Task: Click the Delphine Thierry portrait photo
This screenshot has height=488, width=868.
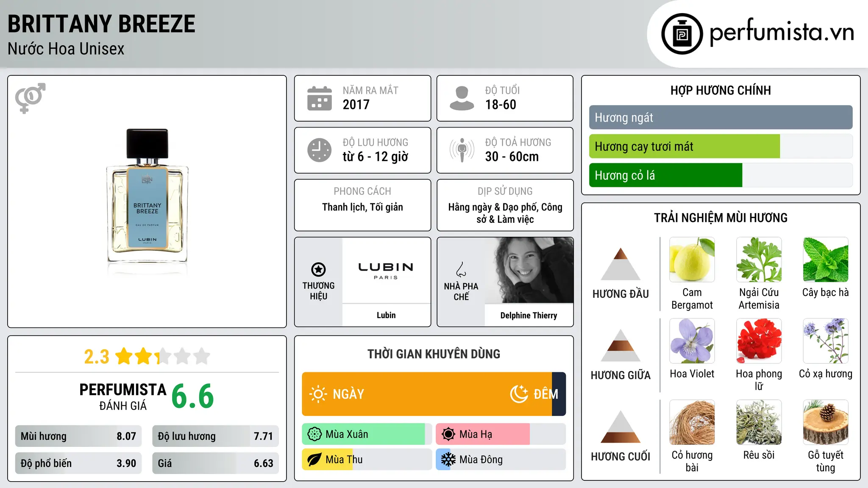Action: pos(529,270)
